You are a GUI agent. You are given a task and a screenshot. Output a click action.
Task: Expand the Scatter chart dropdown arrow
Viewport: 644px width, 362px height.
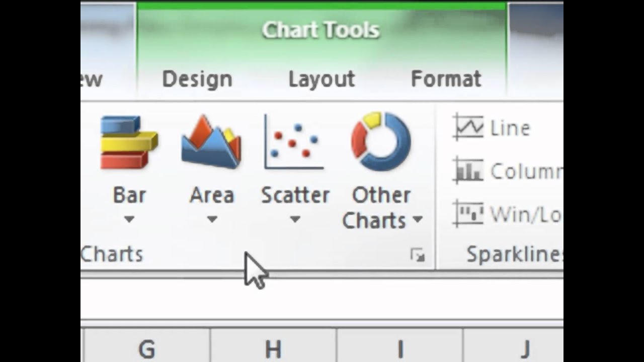coord(295,219)
